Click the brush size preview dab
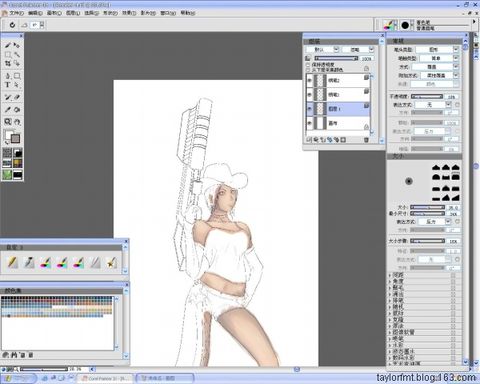The width and height of the screenshot is (480, 384). pos(409,181)
